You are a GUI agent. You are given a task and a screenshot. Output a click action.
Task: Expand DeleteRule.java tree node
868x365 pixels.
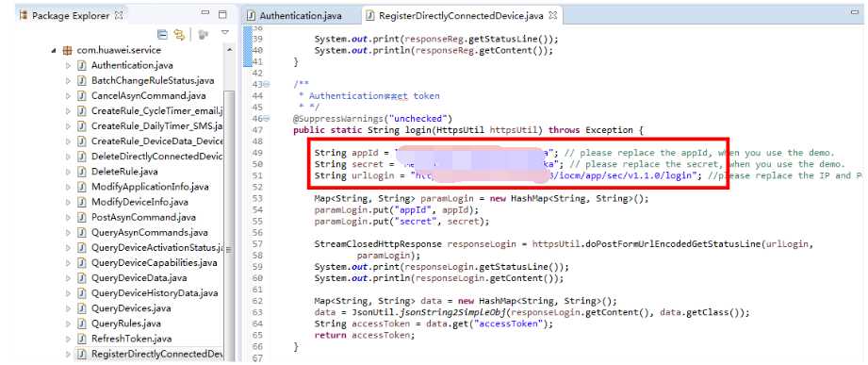point(68,172)
